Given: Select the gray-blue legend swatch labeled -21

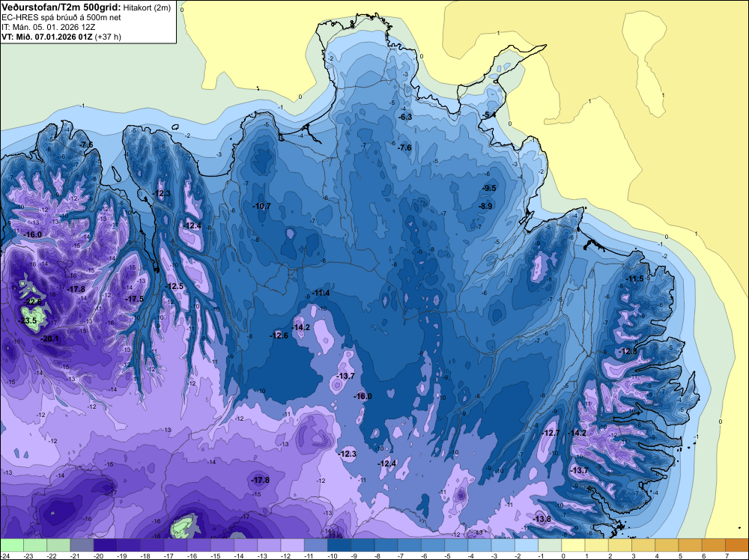Looking at the screenshot, I should [x=82, y=545].
